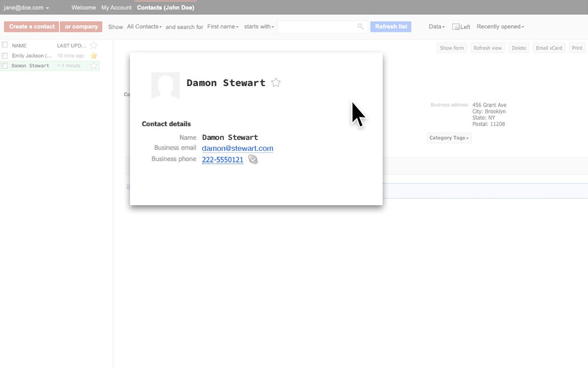Toggle star on Damon Stewart list row
The image size is (588, 368).
(94, 66)
